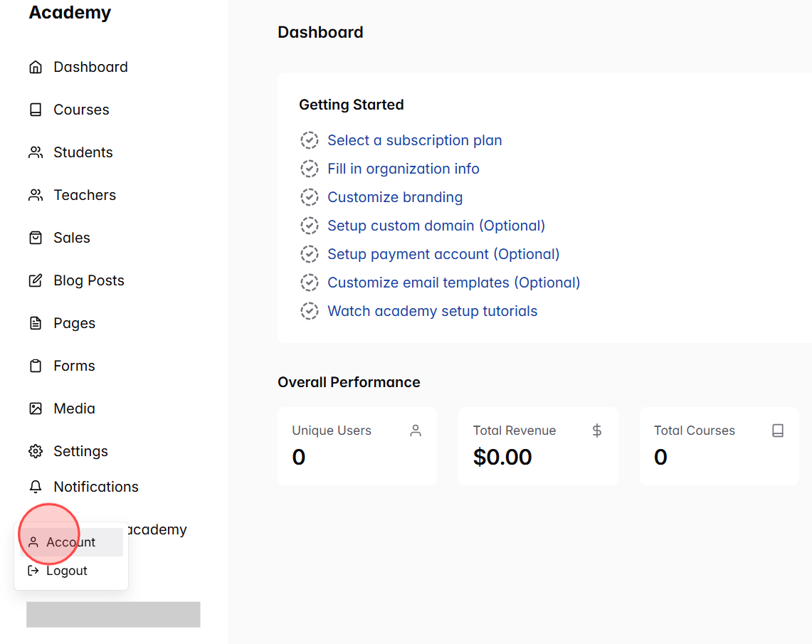Follow the Watch academy setup tutorials link

432,311
